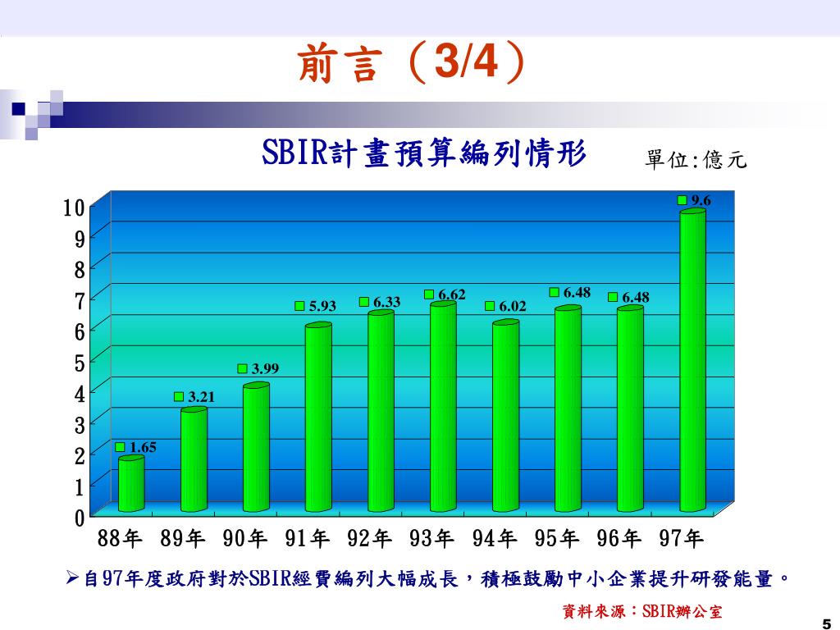
Task: Click the 1.65 data label
Action: tap(143, 447)
